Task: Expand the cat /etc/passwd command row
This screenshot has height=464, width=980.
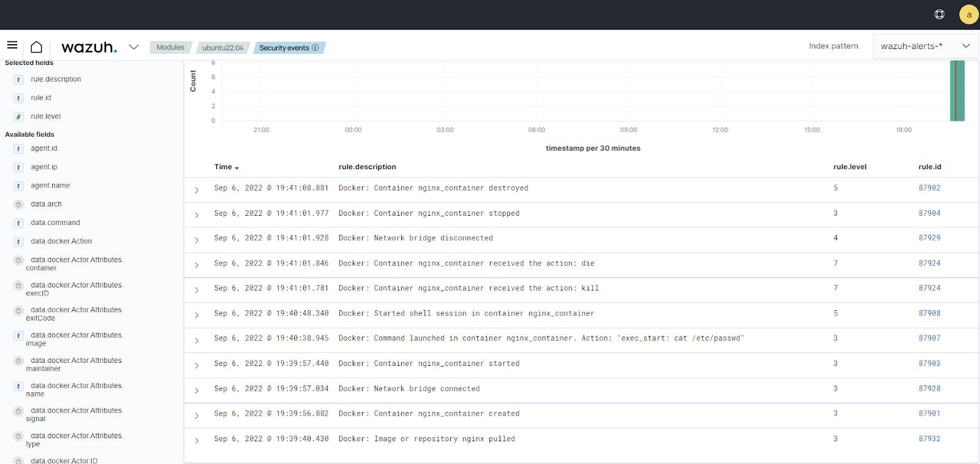Action: click(x=197, y=340)
